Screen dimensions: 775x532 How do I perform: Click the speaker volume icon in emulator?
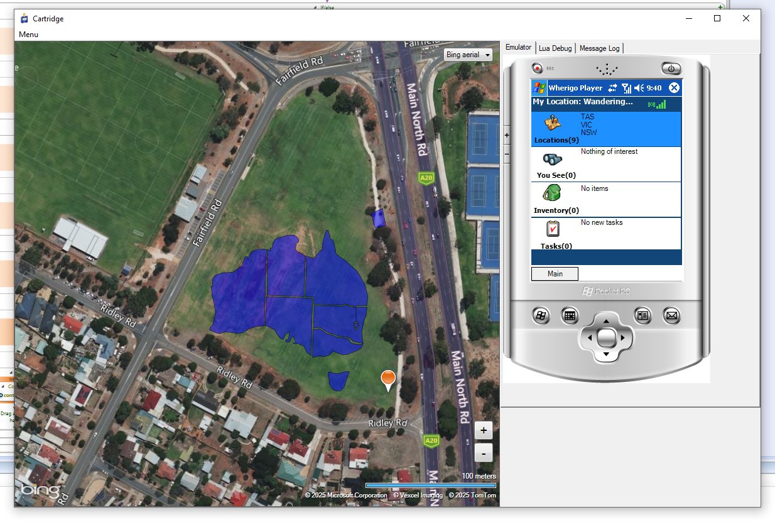pyautogui.click(x=639, y=88)
